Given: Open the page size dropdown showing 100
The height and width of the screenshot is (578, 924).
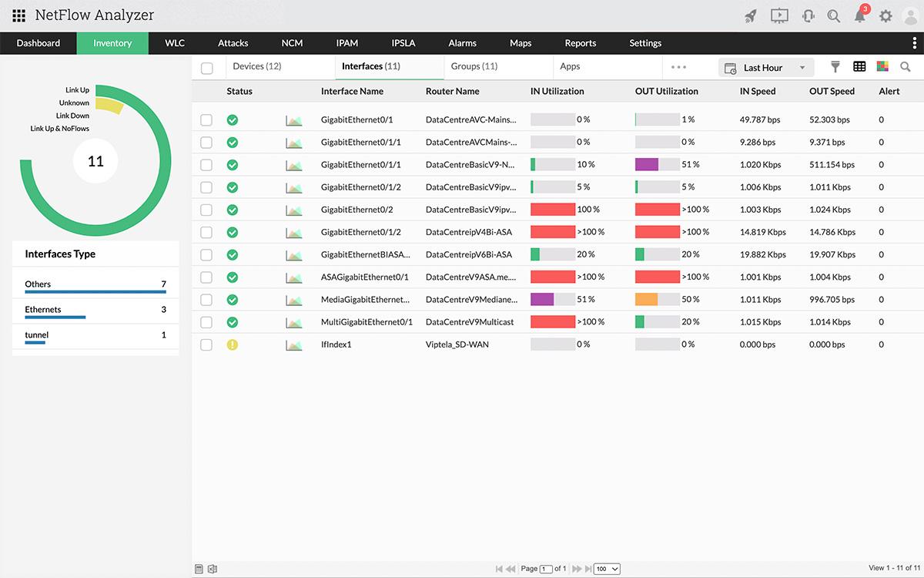Looking at the screenshot, I should 607,568.
